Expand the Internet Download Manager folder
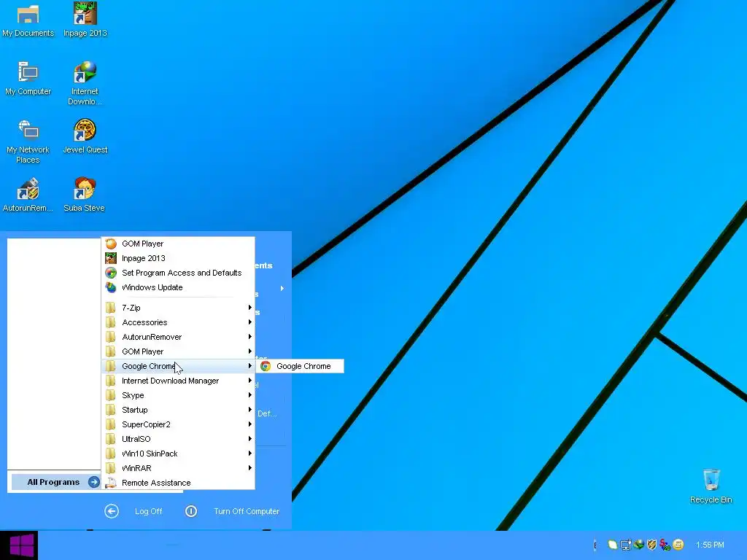Image resolution: width=747 pixels, height=560 pixels. [x=178, y=381]
